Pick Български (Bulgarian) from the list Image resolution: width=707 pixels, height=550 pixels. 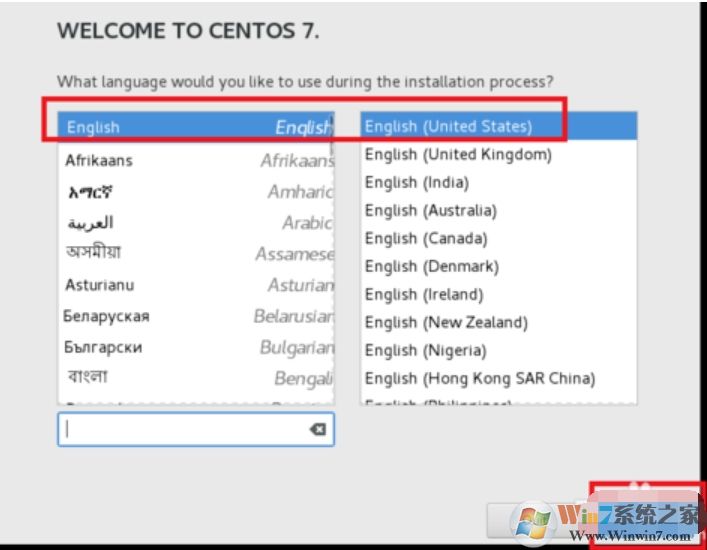tap(195, 347)
